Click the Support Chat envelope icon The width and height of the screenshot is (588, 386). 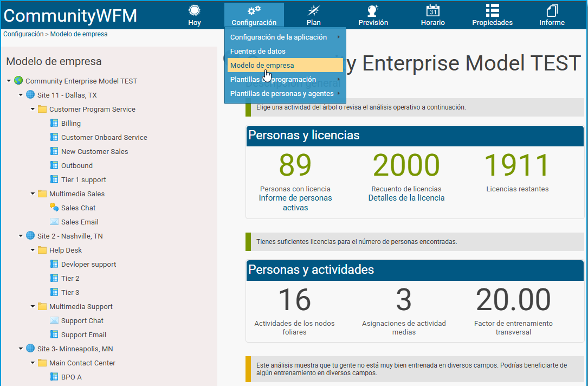pyautogui.click(x=54, y=320)
